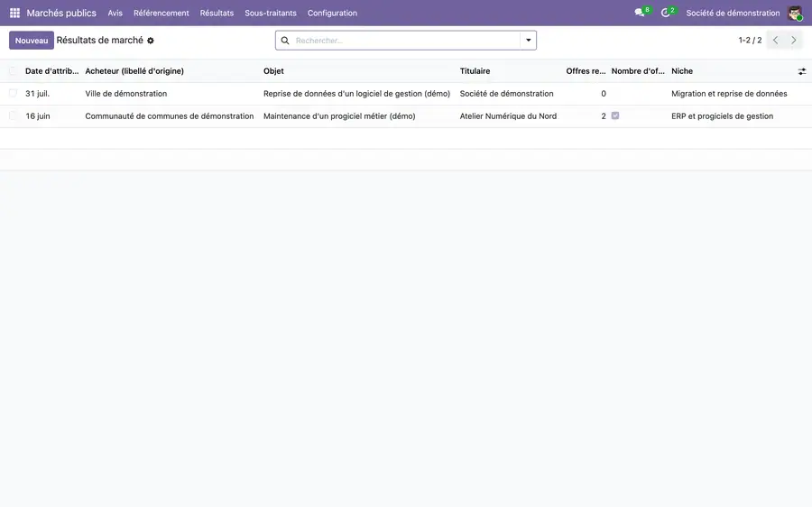
Task: Click Société de démonstration titulaire cell
Action: click(x=506, y=93)
